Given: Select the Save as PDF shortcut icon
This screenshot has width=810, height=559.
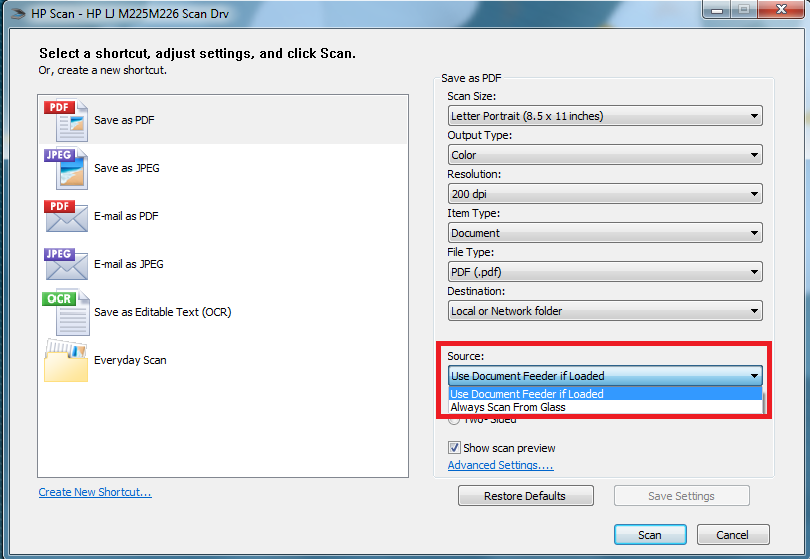Looking at the screenshot, I should click(x=66, y=120).
